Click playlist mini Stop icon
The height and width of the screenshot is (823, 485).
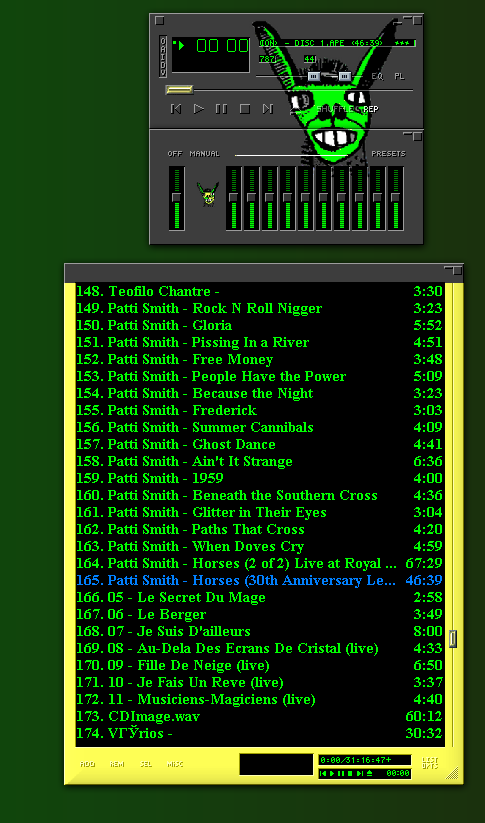[350, 774]
